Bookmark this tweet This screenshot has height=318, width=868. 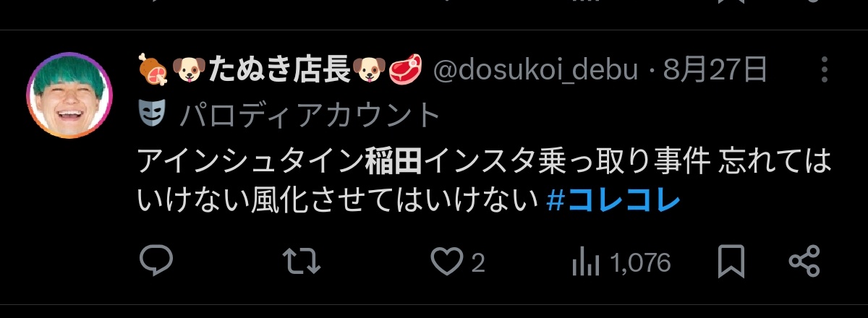click(731, 262)
